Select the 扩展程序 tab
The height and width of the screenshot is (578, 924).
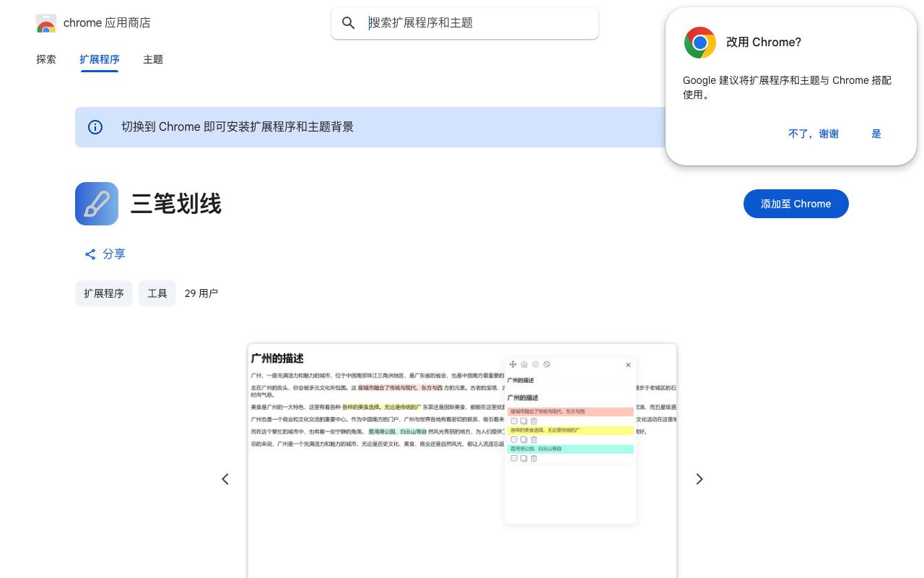click(100, 59)
